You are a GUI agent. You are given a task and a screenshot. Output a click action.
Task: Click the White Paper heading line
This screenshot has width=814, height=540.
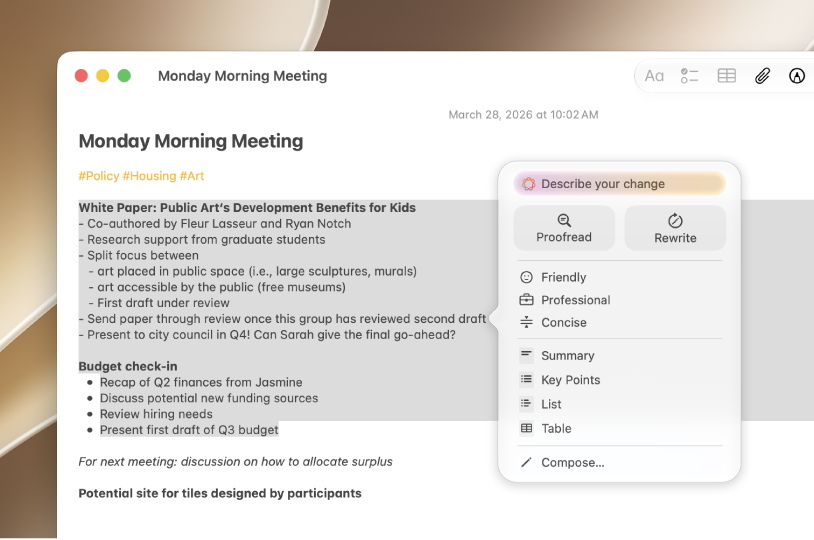(x=247, y=208)
